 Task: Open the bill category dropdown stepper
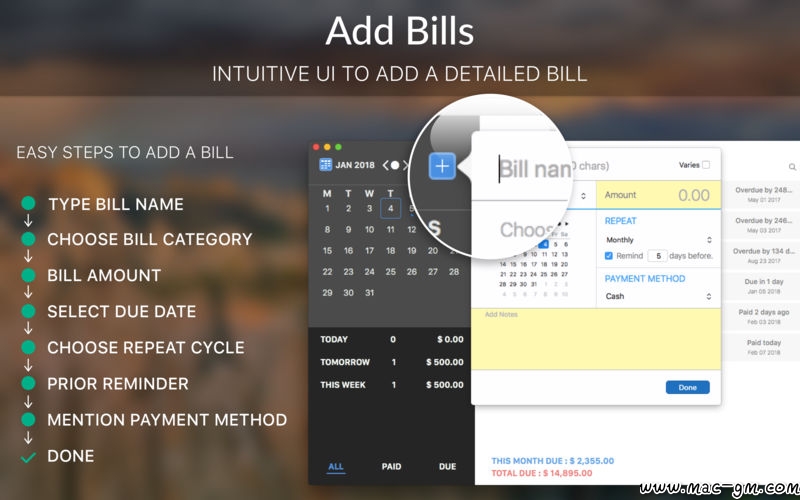(583, 196)
